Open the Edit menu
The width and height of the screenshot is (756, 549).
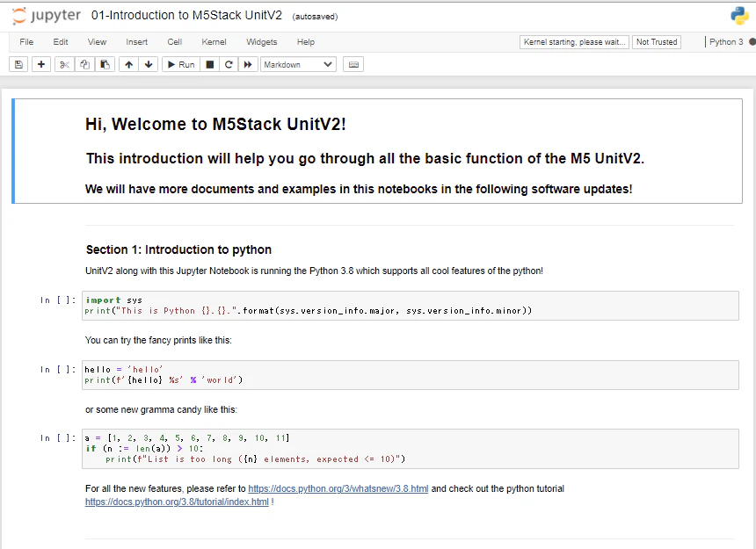coord(61,42)
